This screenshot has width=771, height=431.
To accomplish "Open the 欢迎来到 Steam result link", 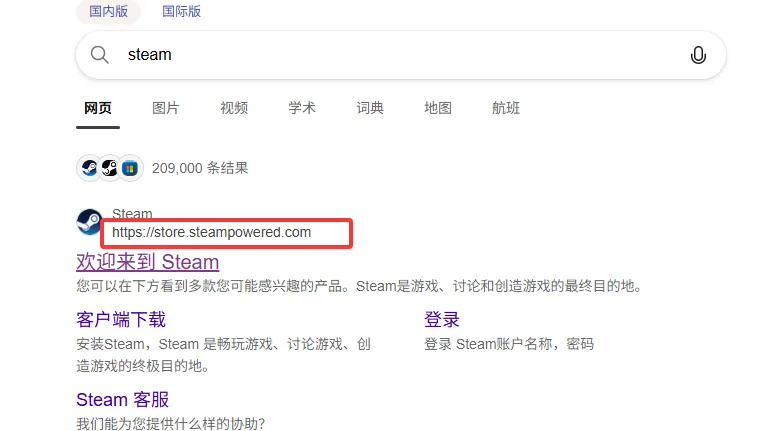I will pos(148,262).
